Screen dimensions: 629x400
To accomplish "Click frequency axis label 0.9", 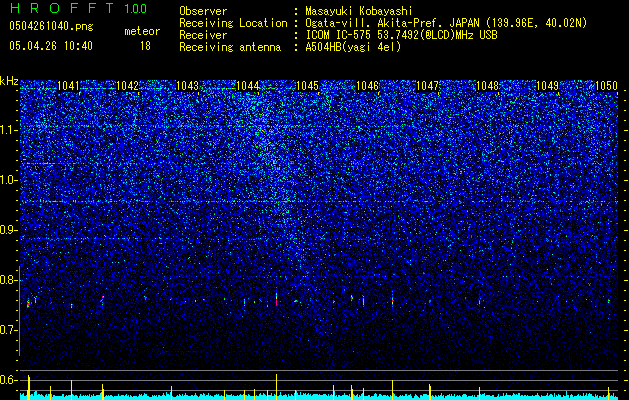I will 9,230.
